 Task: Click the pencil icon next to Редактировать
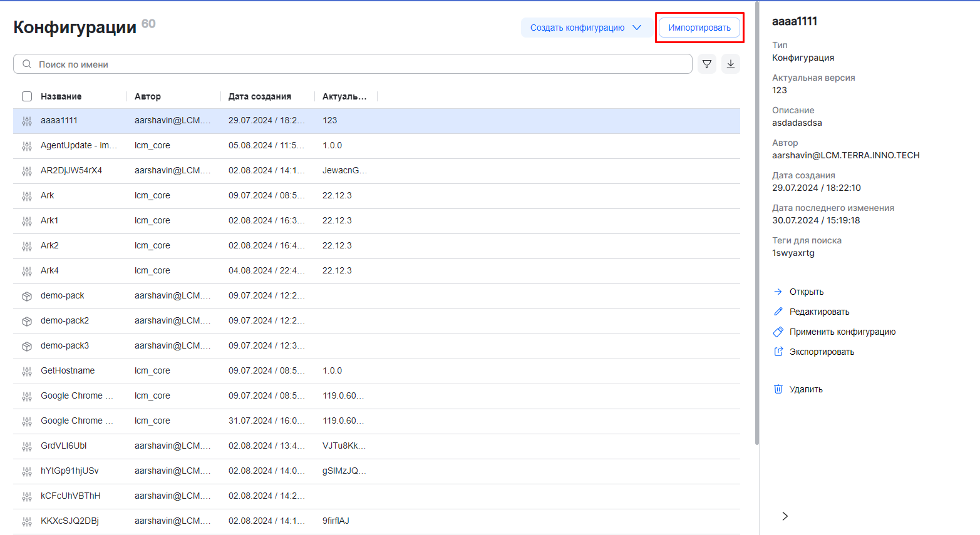[x=778, y=312]
